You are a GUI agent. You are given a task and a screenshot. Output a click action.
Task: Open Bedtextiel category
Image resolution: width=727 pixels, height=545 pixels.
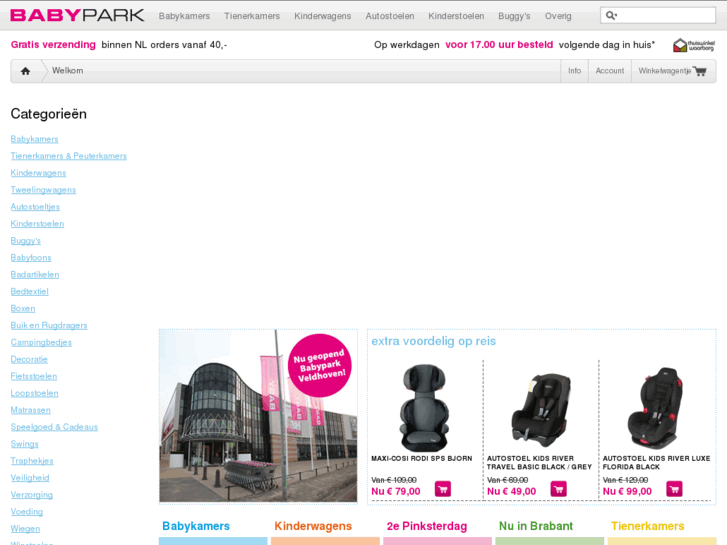[x=29, y=291]
